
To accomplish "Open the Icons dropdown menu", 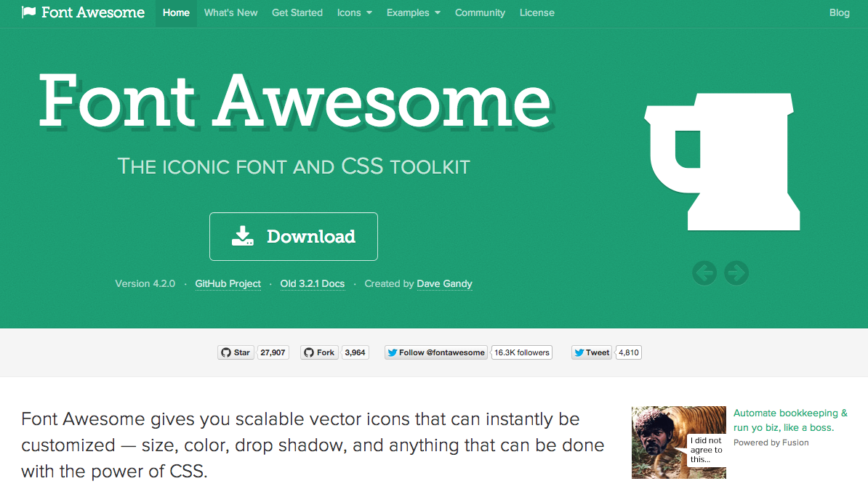I will pos(354,12).
